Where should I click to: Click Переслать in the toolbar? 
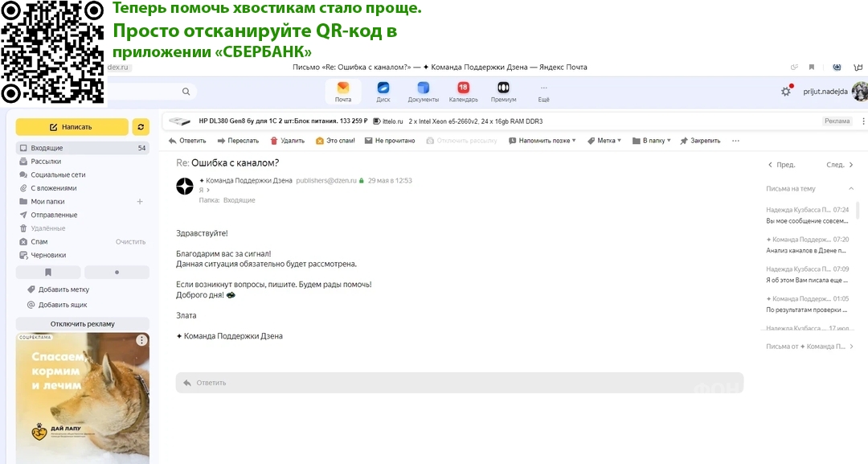pyautogui.click(x=238, y=141)
